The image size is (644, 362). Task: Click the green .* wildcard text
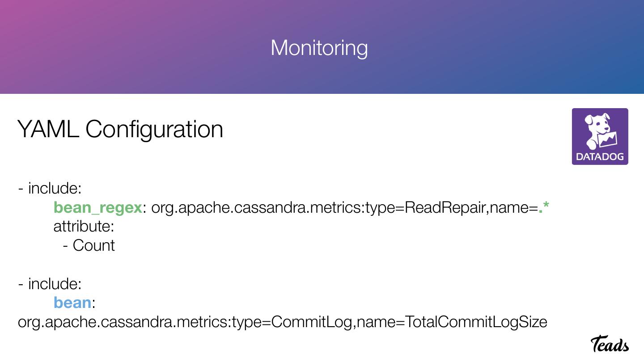[x=544, y=207]
